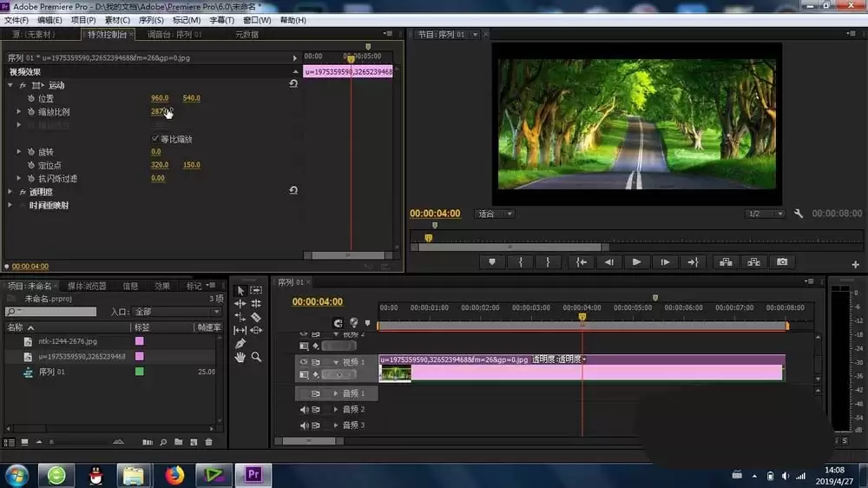Click the Mark Out button
The height and width of the screenshot is (488, 868).
tap(548, 262)
